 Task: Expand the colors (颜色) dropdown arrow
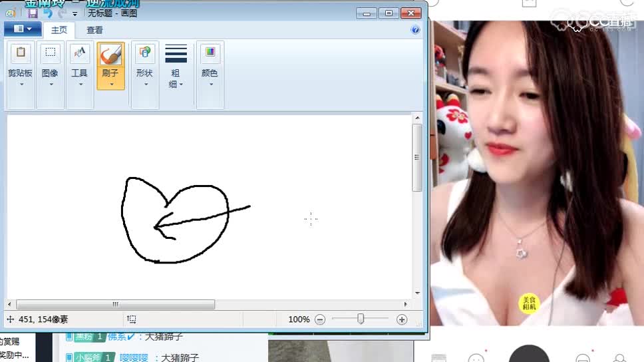coord(211,85)
